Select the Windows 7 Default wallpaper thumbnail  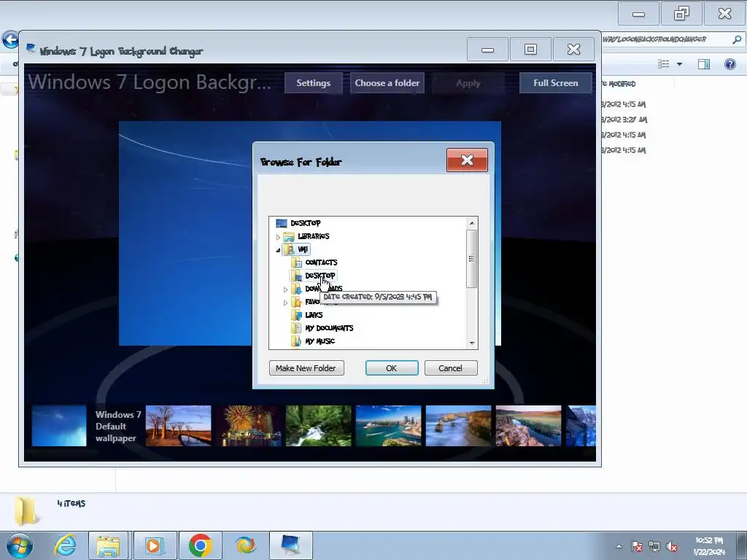(59, 426)
